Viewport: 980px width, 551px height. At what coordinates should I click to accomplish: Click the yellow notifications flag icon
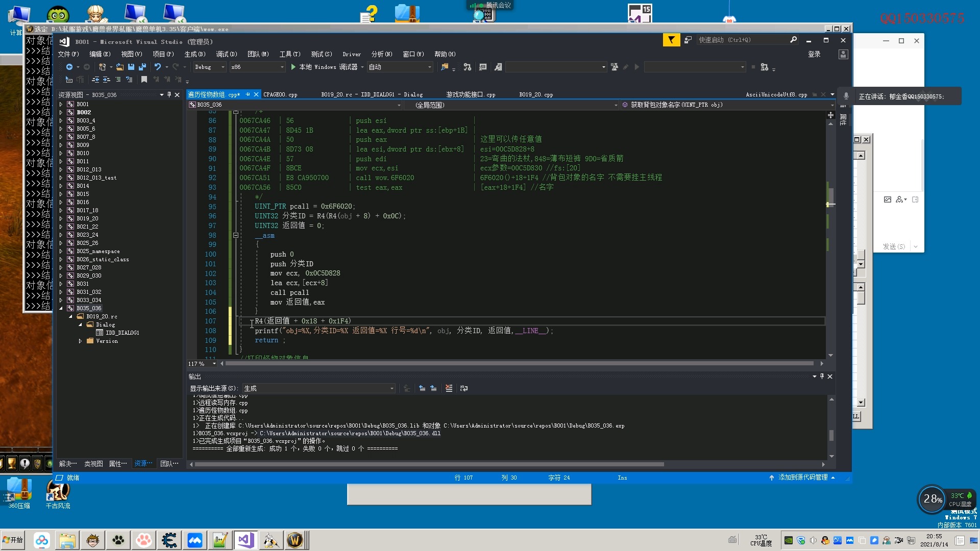click(x=671, y=40)
